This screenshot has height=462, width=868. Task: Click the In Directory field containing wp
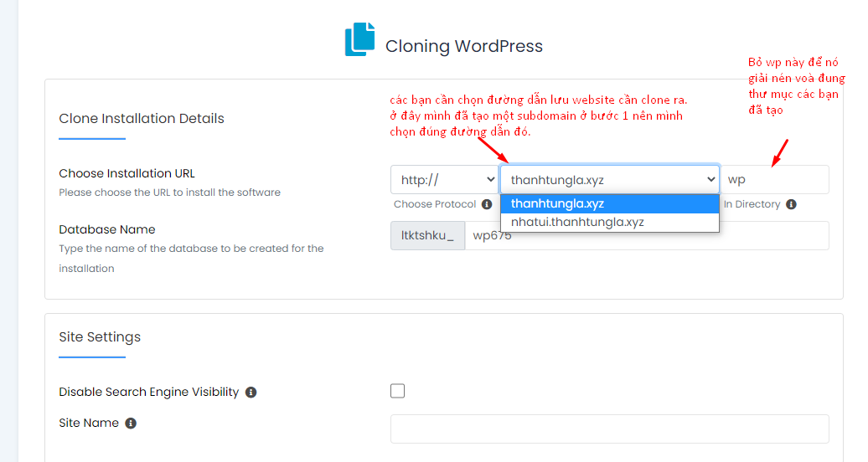[x=774, y=179]
